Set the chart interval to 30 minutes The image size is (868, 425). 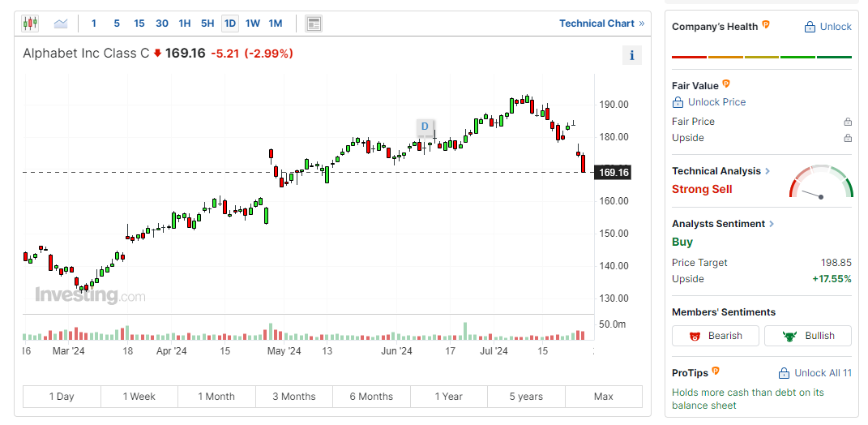162,24
